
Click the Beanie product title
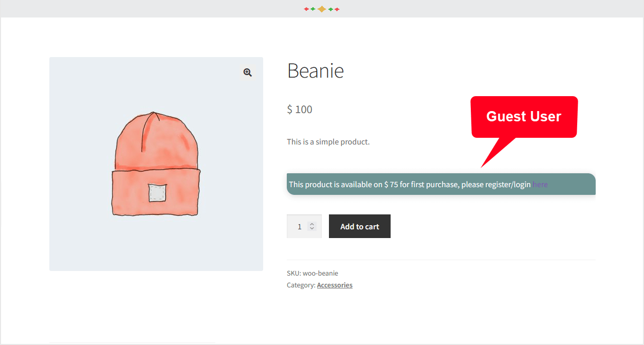pyautogui.click(x=315, y=70)
